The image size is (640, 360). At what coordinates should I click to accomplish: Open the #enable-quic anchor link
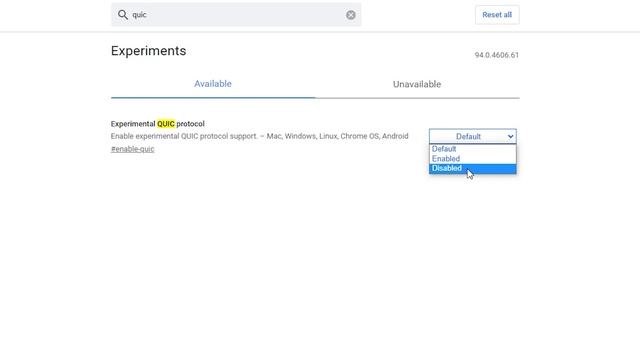tap(133, 149)
